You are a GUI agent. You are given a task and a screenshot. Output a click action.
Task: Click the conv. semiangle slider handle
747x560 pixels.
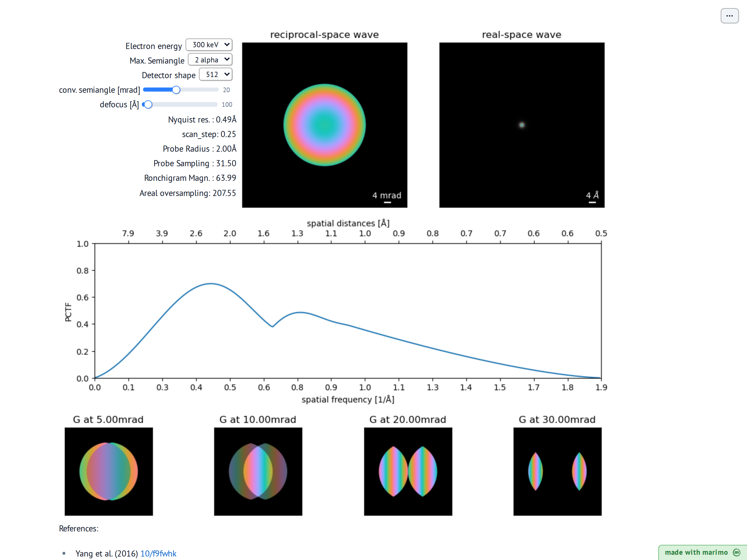(176, 90)
